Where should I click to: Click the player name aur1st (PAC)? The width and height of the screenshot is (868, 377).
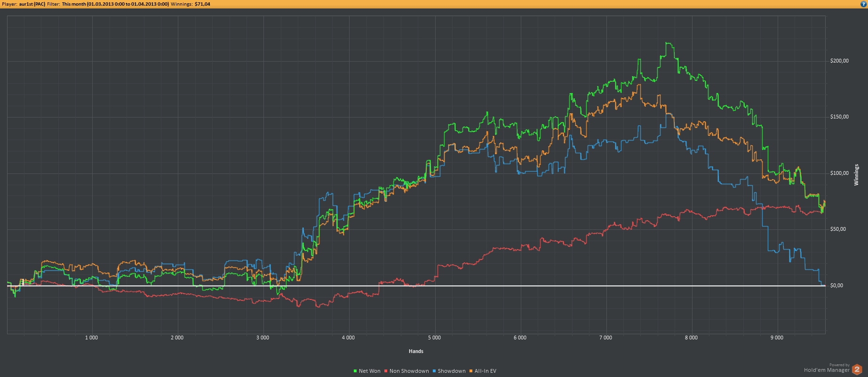coord(32,4)
